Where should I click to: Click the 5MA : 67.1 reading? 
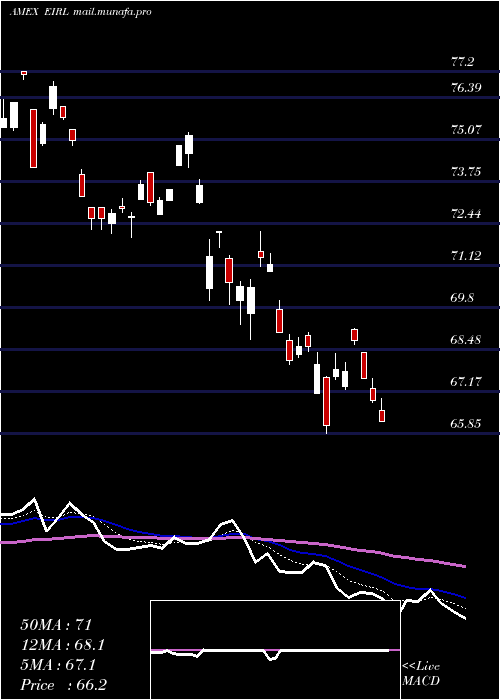58,665
